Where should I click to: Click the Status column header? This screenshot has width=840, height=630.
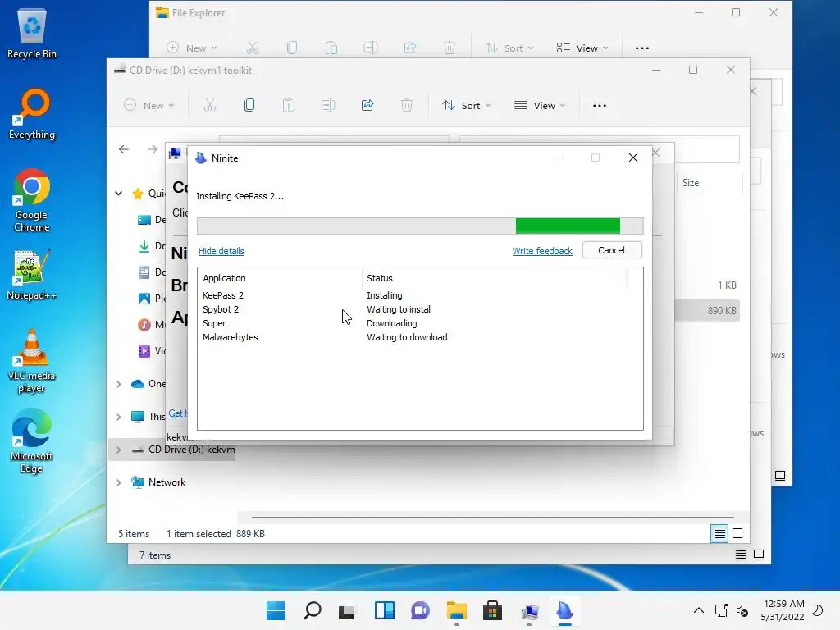point(494,278)
